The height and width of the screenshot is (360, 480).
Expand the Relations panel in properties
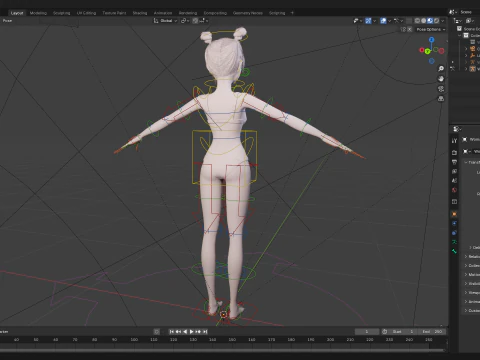coord(466,257)
